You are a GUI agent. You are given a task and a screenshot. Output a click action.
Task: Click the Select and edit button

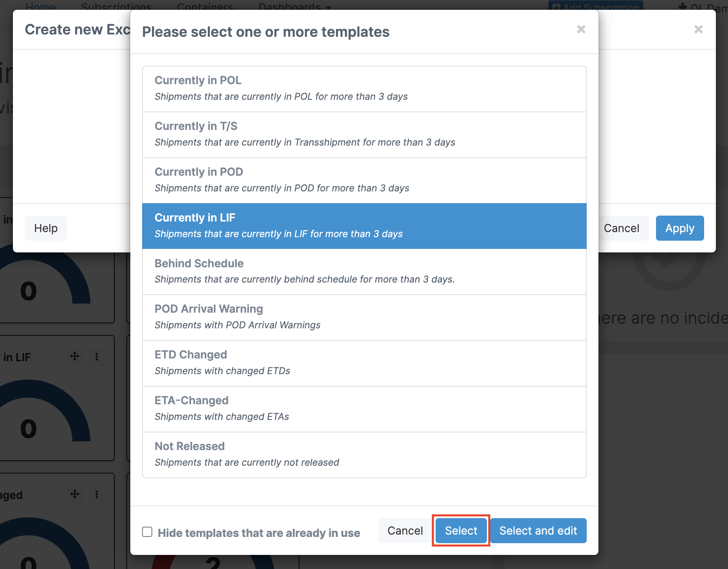click(538, 531)
